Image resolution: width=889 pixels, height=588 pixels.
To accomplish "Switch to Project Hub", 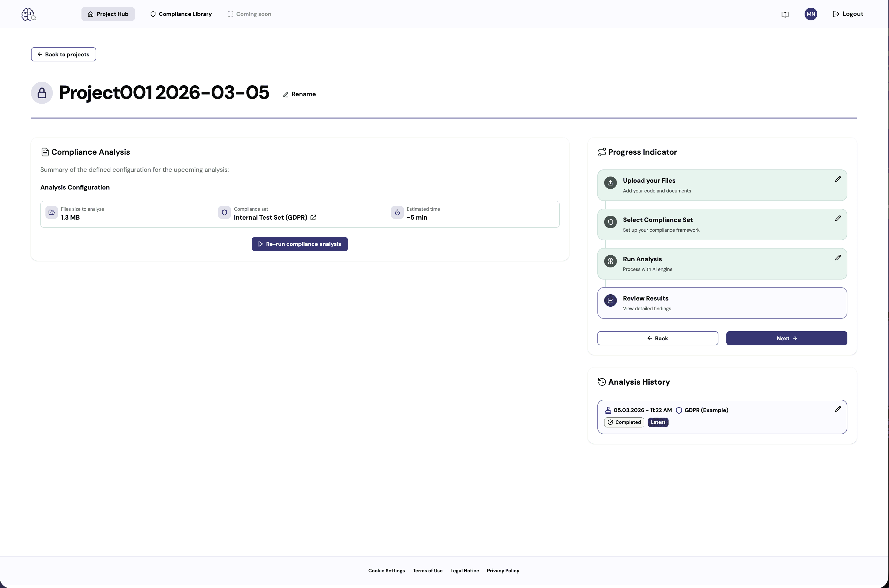I will click(x=108, y=14).
